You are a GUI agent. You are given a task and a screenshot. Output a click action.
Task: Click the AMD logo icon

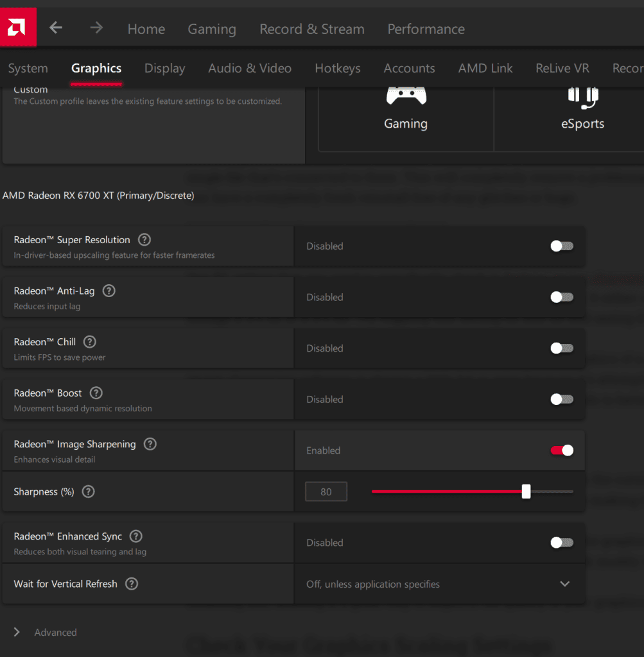click(18, 27)
